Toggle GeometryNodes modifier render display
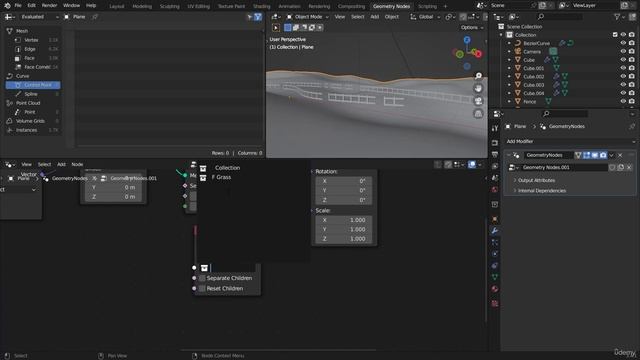This screenshot has height=360, width=640. click(603, 155)
